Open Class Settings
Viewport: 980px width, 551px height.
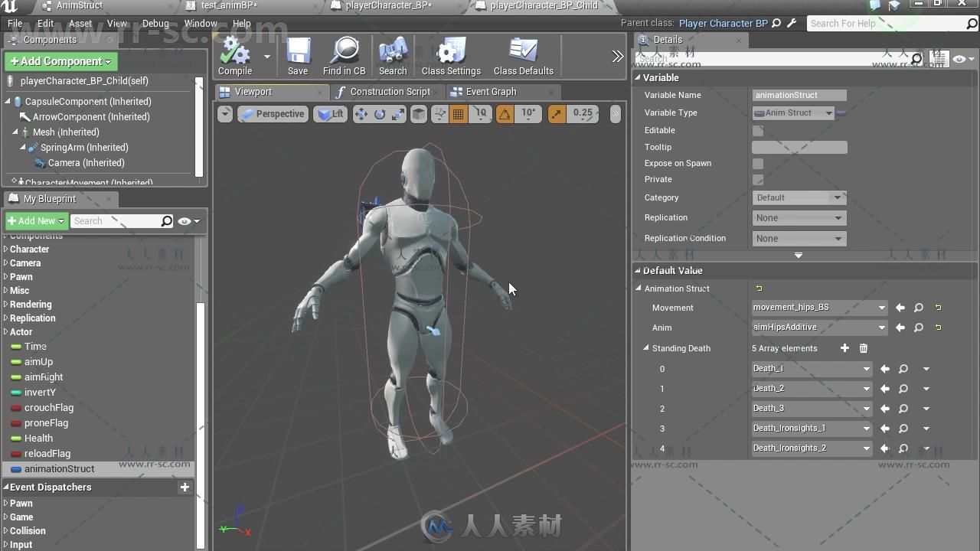tap(451, 56)
